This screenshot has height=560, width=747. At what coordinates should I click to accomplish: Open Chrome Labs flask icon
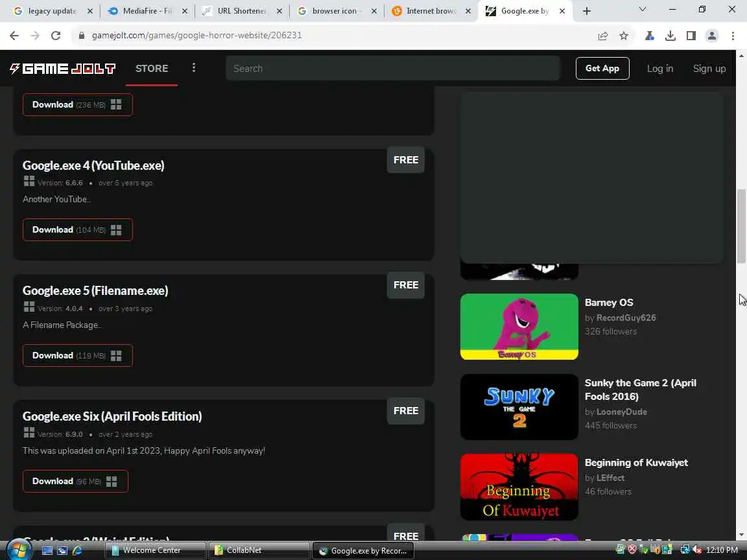[649, 36]
